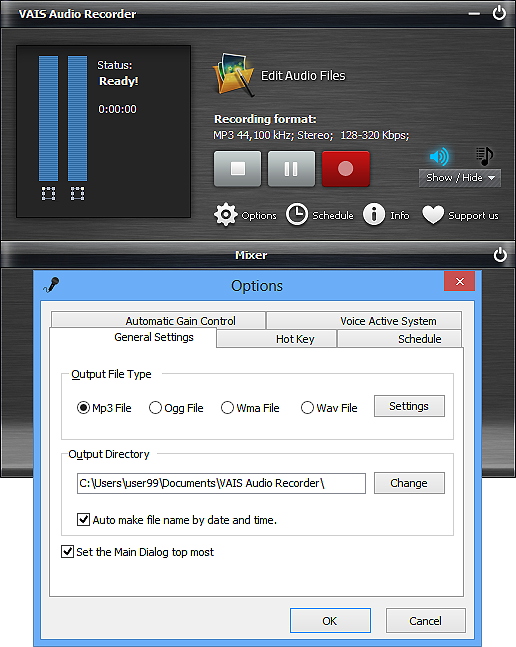Screen dimensions: 516x647
Task: Click the Change directory button
Action: click(409, 483)
